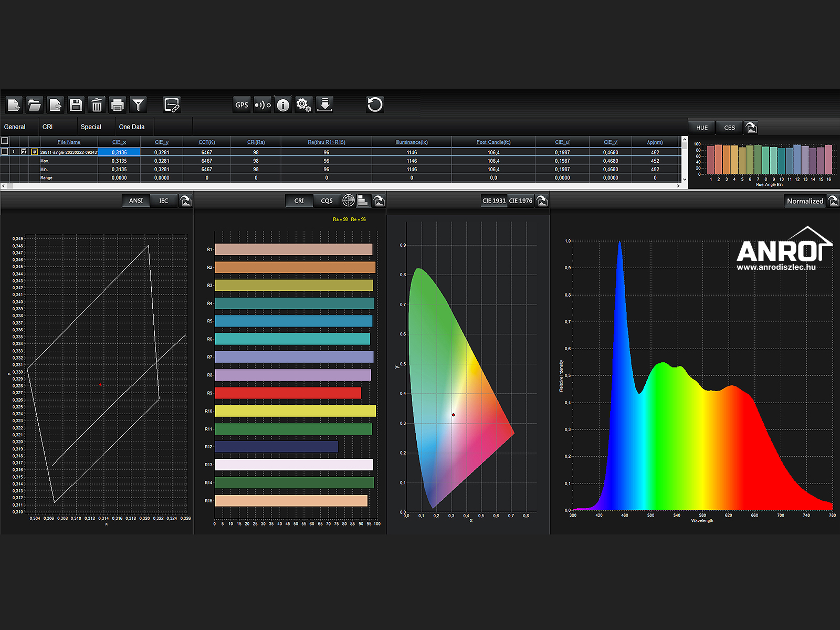Create a new measurement file
Screen dimensions: 840x630
click(14, 105)
